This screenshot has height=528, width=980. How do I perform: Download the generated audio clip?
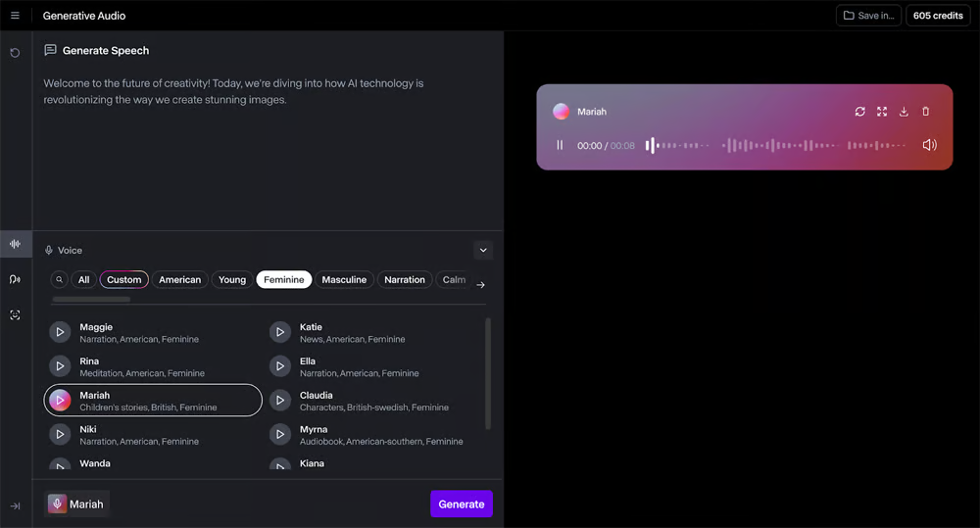tap(904, 112)
